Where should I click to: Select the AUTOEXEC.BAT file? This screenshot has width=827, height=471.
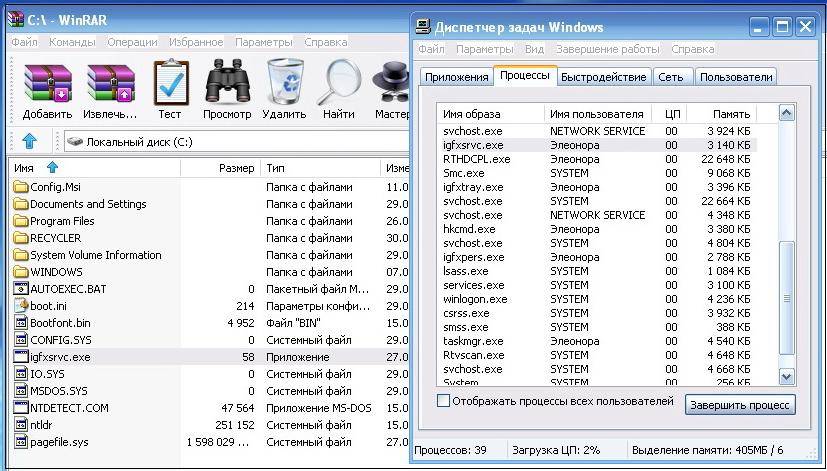click(x=60, y=289)
